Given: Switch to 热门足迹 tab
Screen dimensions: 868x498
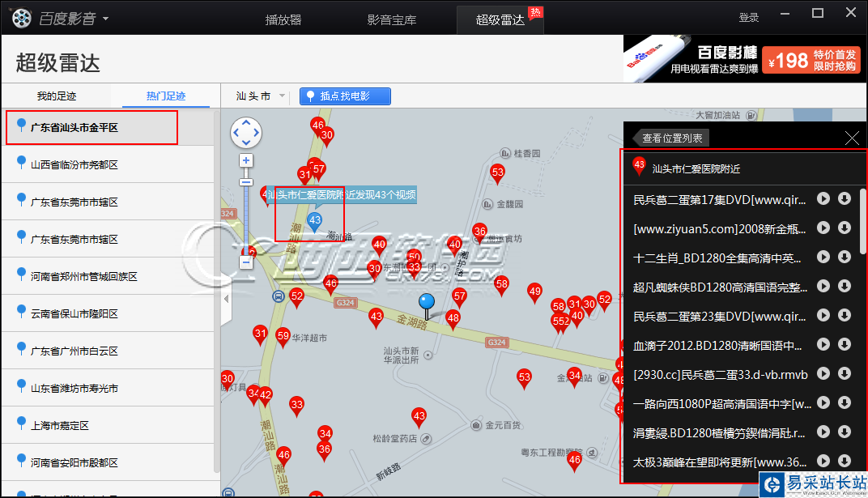Looking at the screenshot, I should point(165,96).
